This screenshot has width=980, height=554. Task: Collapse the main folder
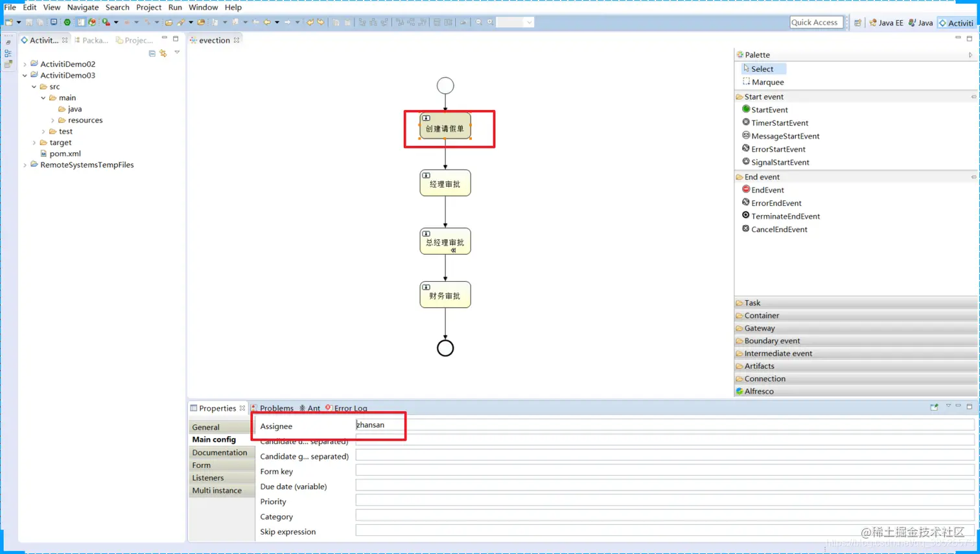tap(43, 98)
